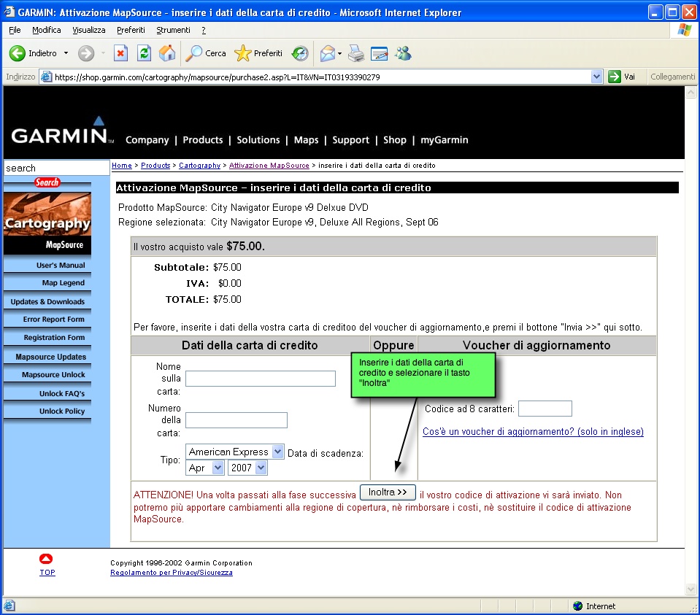Expand the card type American Express dropdown
This screenshot has width=700, height=615.
[235, 452]
